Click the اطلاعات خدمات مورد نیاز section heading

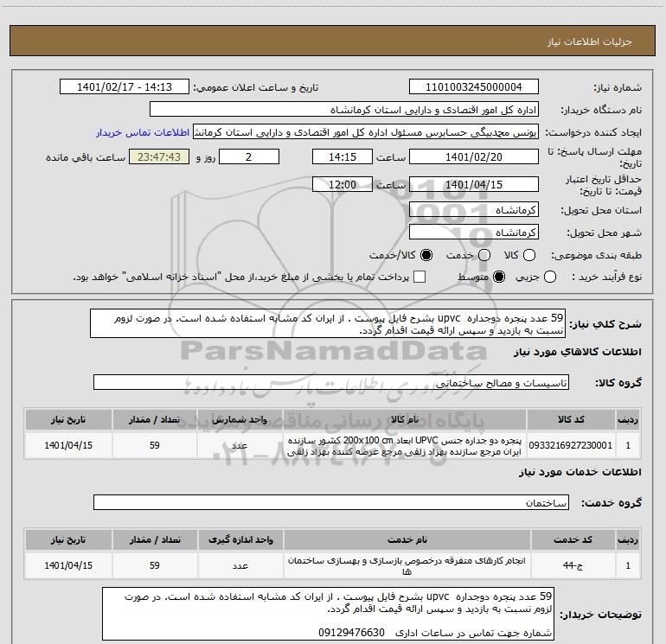click(x=580, y=472)
